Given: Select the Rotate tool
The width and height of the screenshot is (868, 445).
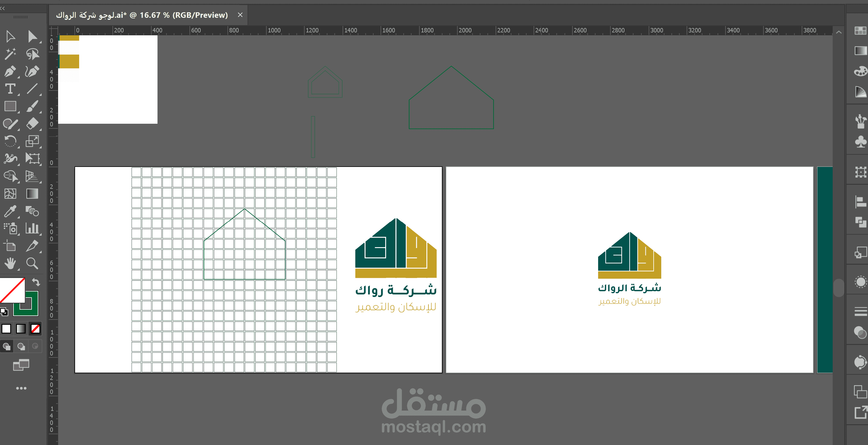Looking at the screenshot, I should (10, 141).
